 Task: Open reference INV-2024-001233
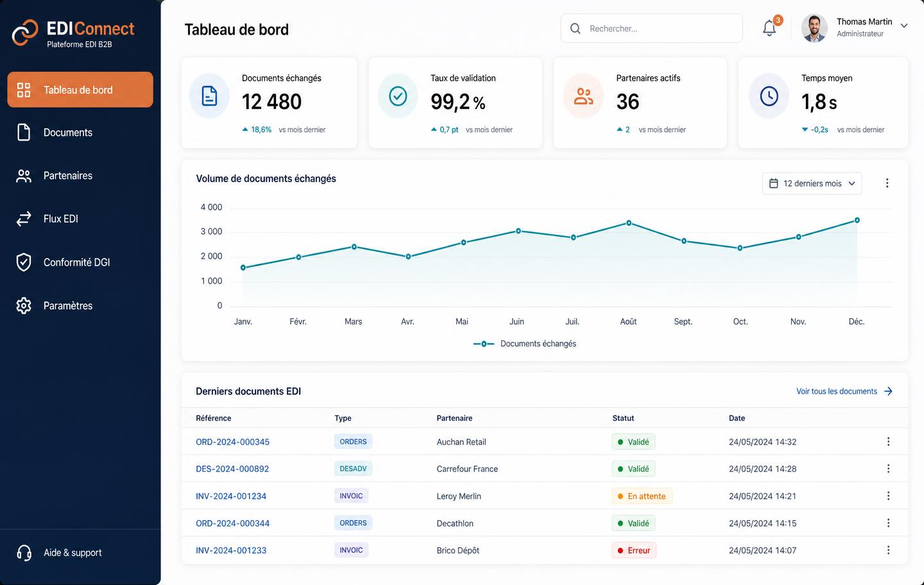[x=231, y=550]
